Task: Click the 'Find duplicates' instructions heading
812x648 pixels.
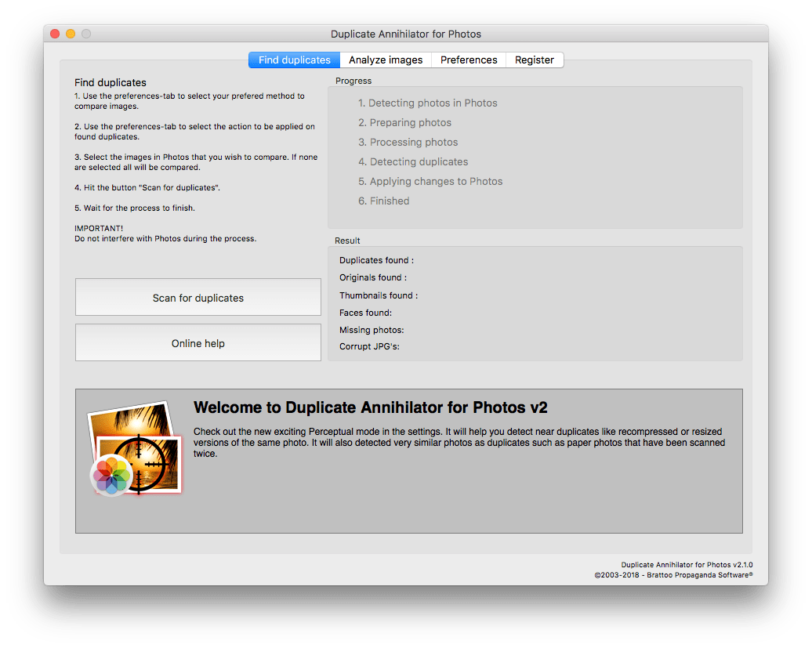Action: [111, 83]
